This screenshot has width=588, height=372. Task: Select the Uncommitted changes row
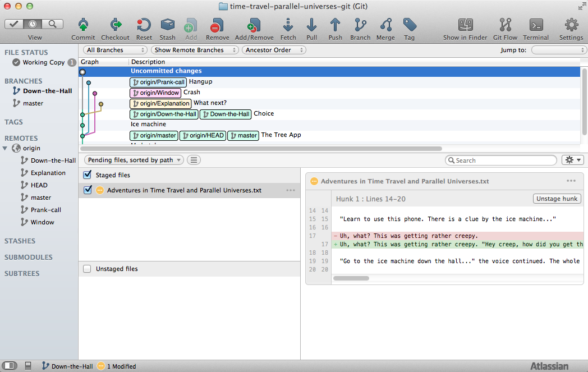coord(329,71)
